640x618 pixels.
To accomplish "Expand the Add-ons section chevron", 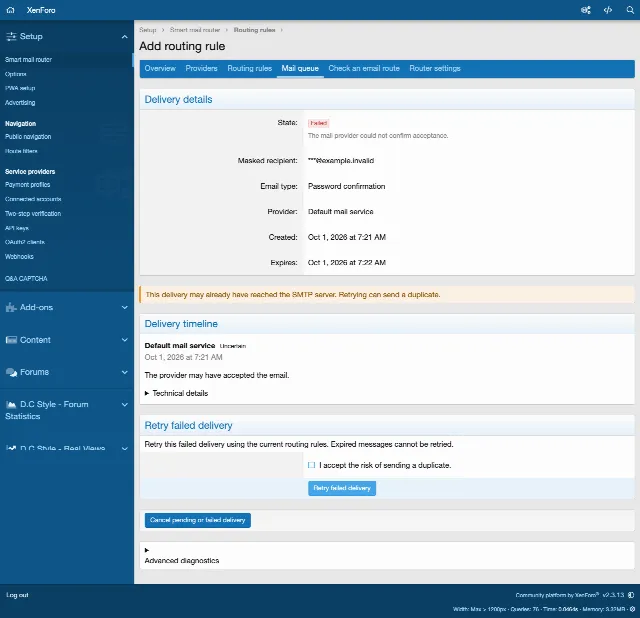I will tap(124, 307).
